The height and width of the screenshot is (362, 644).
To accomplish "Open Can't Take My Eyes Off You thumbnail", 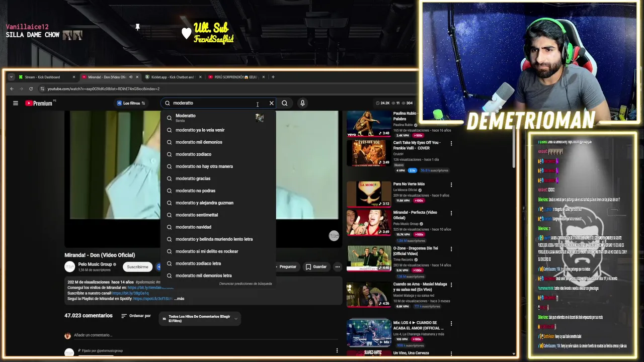I will (x=369, y=153).
